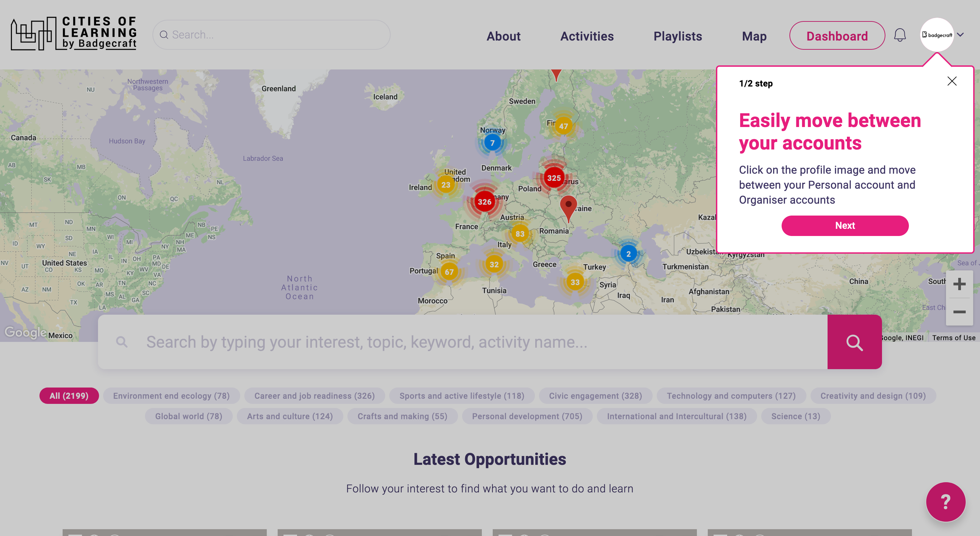
Task: Toggle Personal development (705) filter
Action: pyautogui.click(x=527, y=416)
